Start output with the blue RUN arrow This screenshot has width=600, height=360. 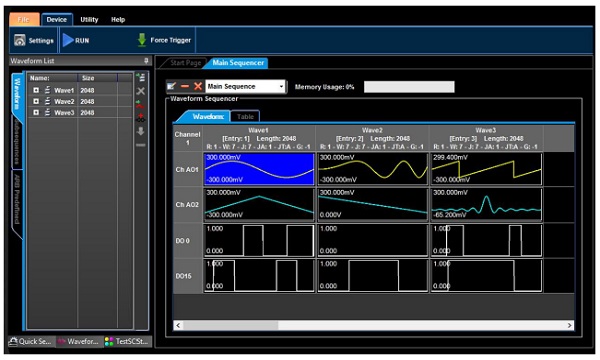[68, 40]
